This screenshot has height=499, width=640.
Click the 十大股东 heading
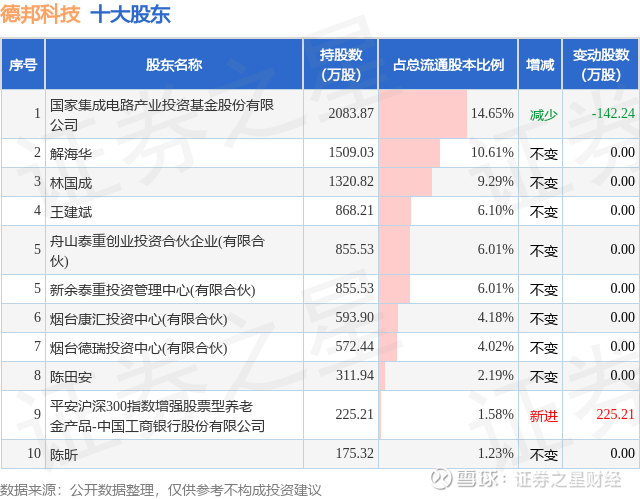[130, 14]
